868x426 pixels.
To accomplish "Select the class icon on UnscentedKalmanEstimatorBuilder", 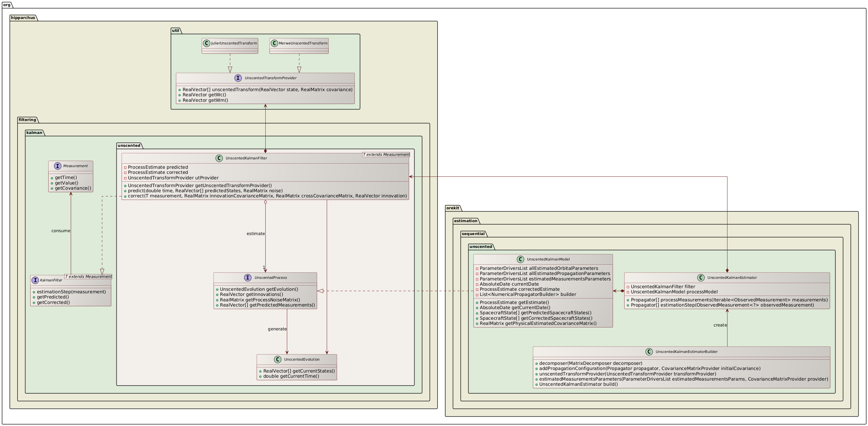I will (650, 352).
